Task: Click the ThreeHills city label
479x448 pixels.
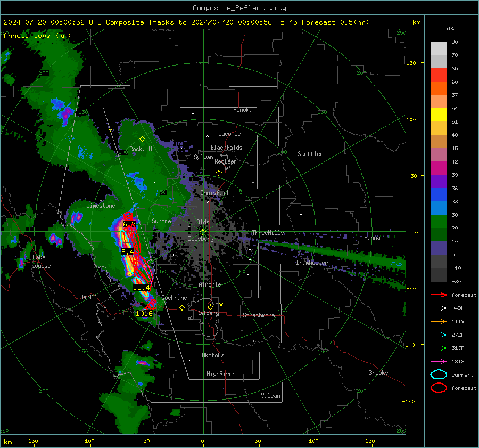Action: (268, 233)
